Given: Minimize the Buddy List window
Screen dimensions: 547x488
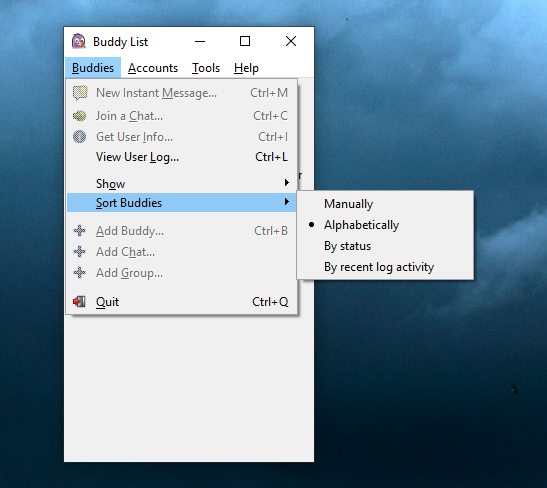Looking at the screenshot, I should (200, 41).
